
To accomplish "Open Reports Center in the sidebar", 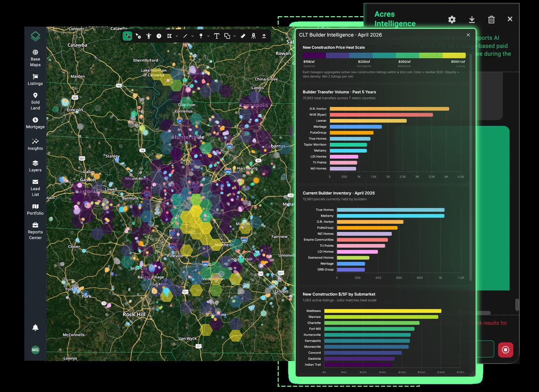I will click(x=35, y=231).
